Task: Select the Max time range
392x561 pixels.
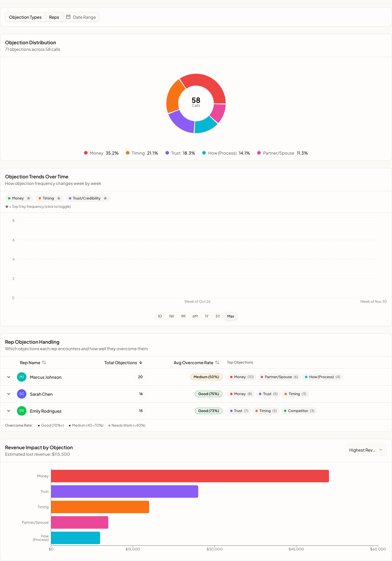Action: pos(231,316)
